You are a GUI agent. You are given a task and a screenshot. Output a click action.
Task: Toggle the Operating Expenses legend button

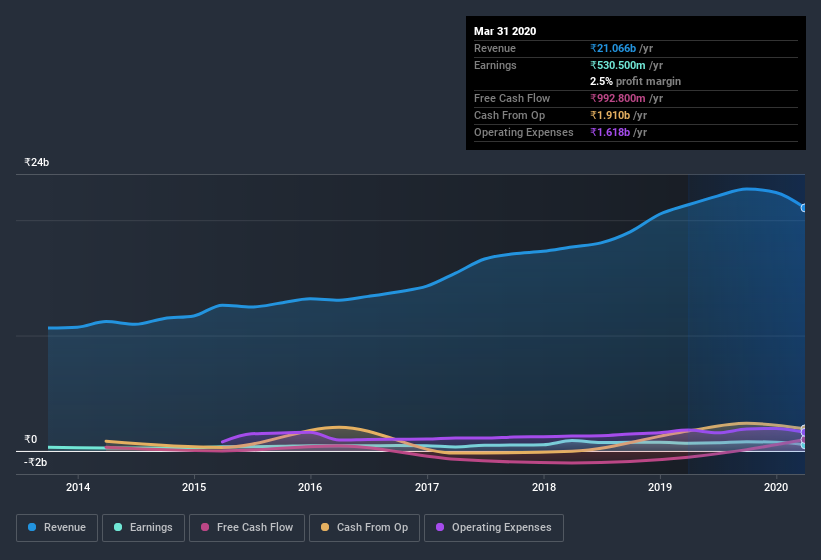click(x=494, y=528)
